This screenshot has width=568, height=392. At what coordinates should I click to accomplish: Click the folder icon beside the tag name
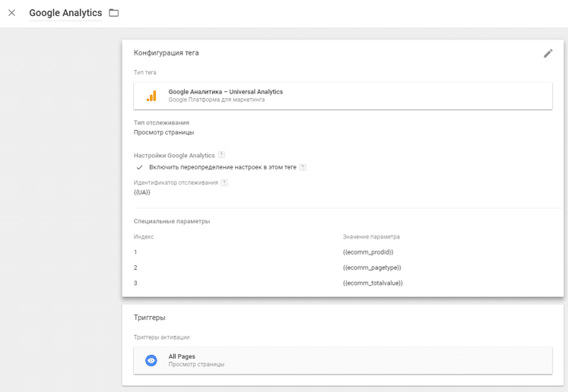(114, 13)
